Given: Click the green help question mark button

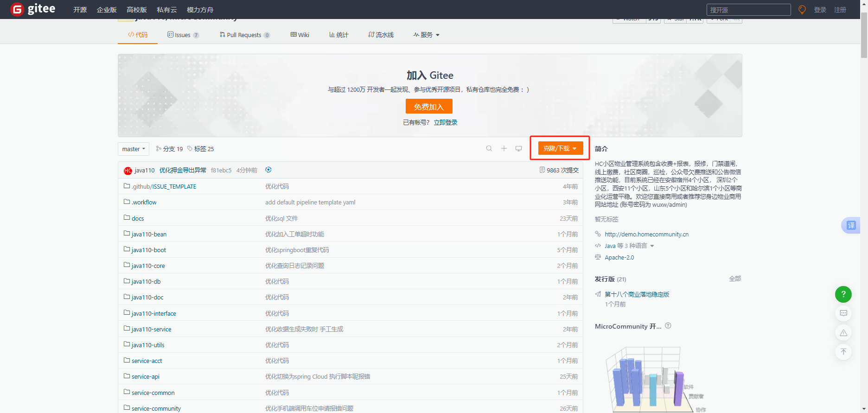Looking at the screenshot, I should point(843,294).
